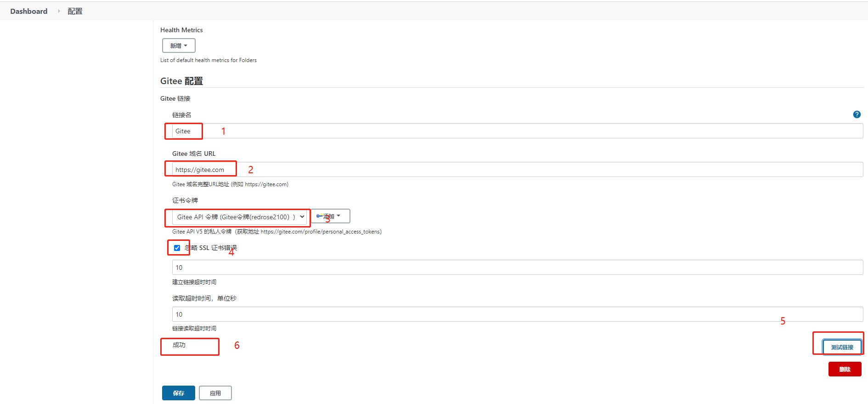Focus the 链接名 input containing Gitee
Viewport: 868px width, 404px height.
(x=518, y=131)
